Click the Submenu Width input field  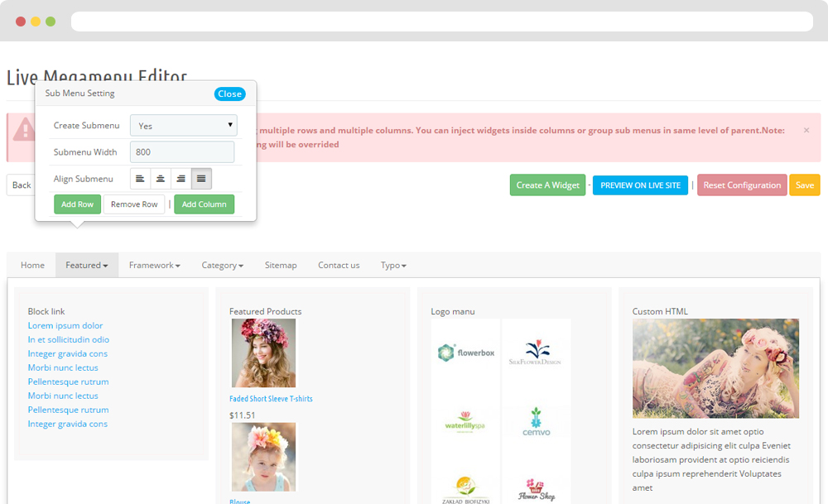pos(182,152)
